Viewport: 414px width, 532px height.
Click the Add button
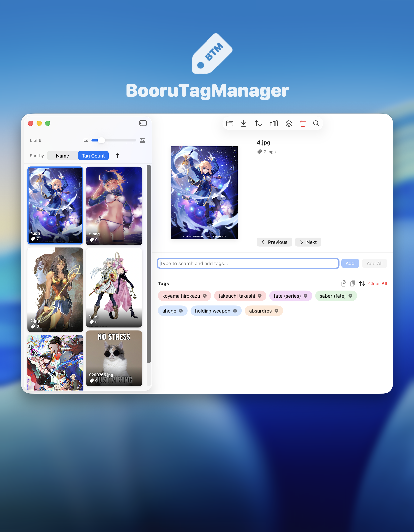[x=350, y=263]
